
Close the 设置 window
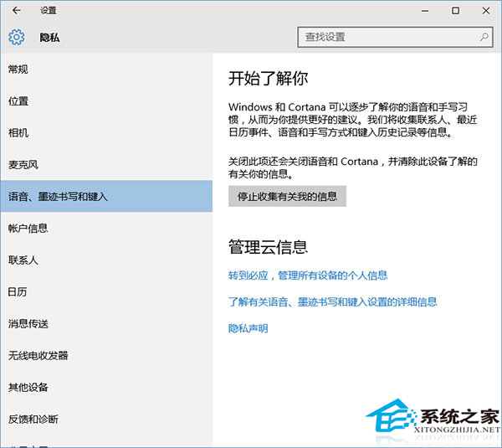pyautogui.click(x=485, y=11)
